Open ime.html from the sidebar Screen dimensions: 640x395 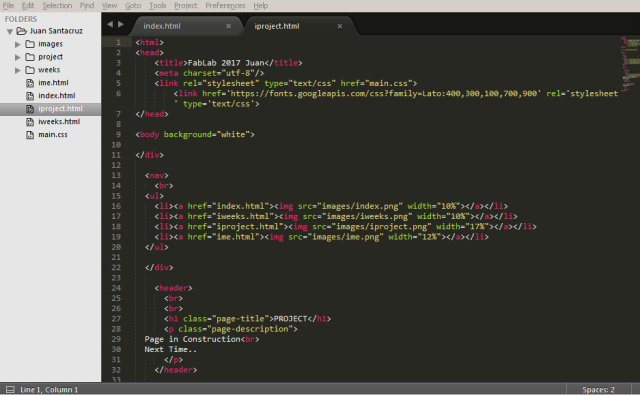pos(53,83)
